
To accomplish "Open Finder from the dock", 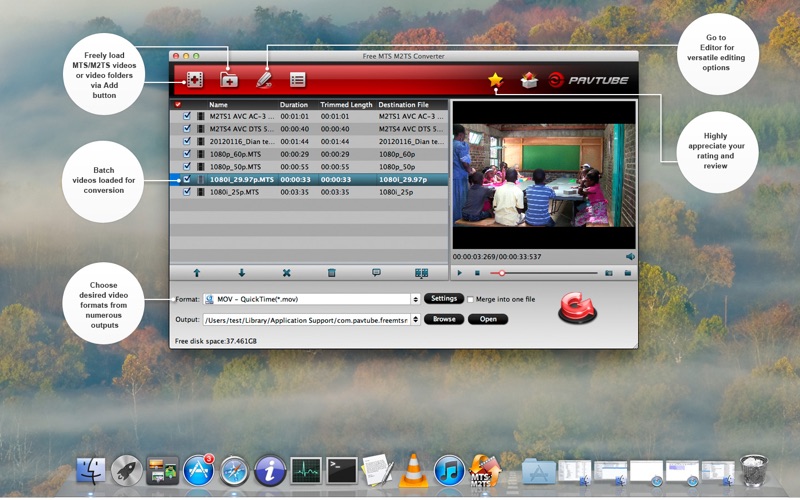I will point(91,470).
